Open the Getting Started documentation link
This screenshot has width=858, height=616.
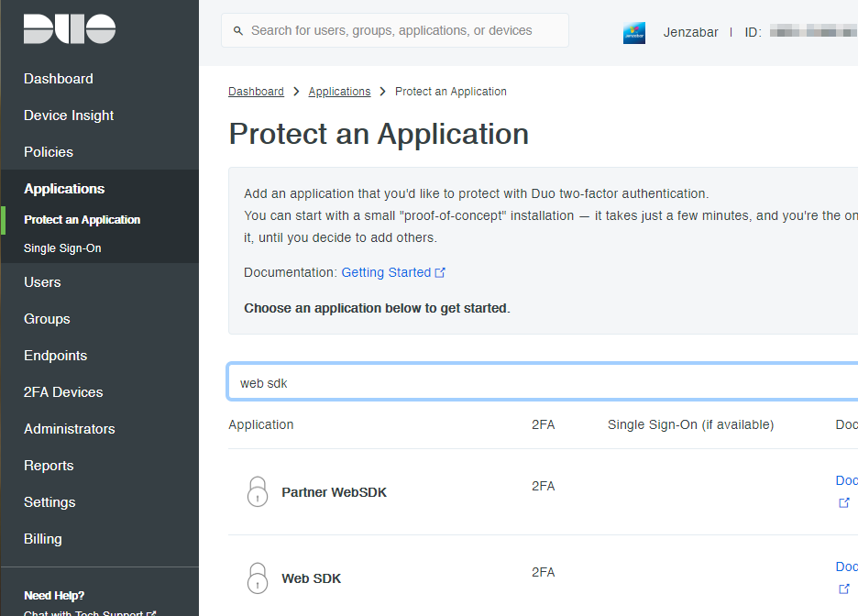(386, 272)
